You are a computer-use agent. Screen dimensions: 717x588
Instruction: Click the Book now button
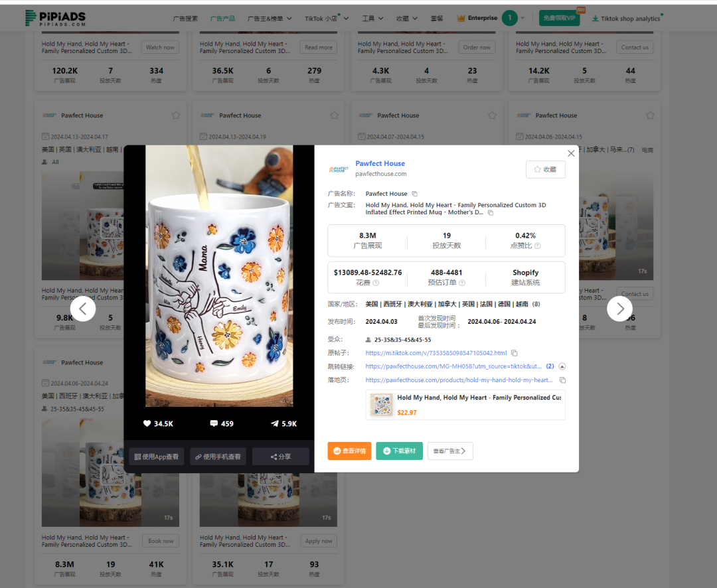pyautogui.click(x=161, y=541)
